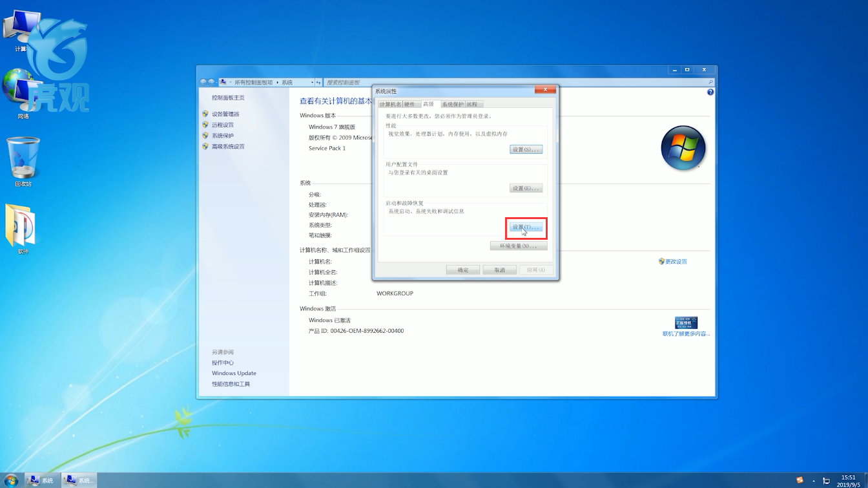Open the 系统保护 tab in the dialog
This screenshot has width=868, height=488.
[x=453, y=104]
